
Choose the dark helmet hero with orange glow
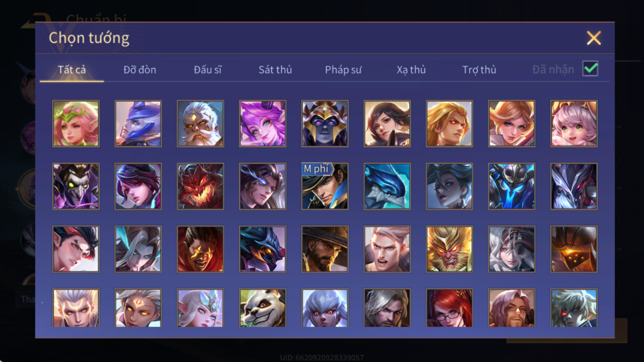click(574, 249)
